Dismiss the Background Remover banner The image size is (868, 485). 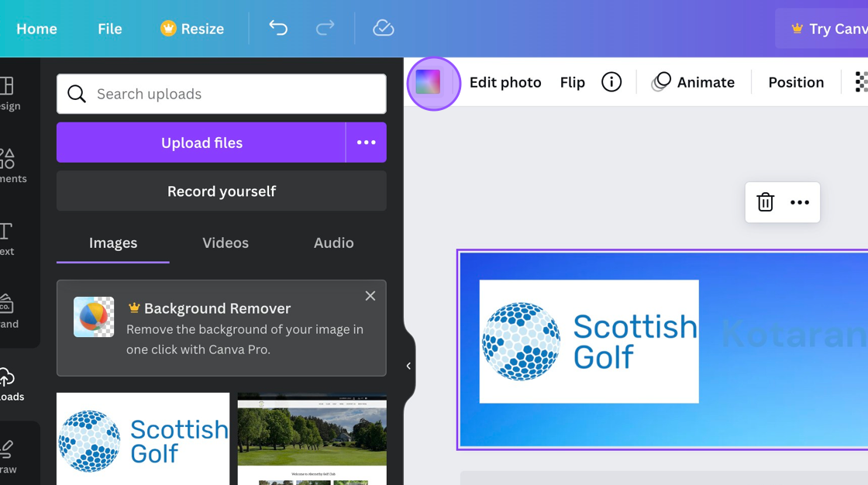[370, 296]
